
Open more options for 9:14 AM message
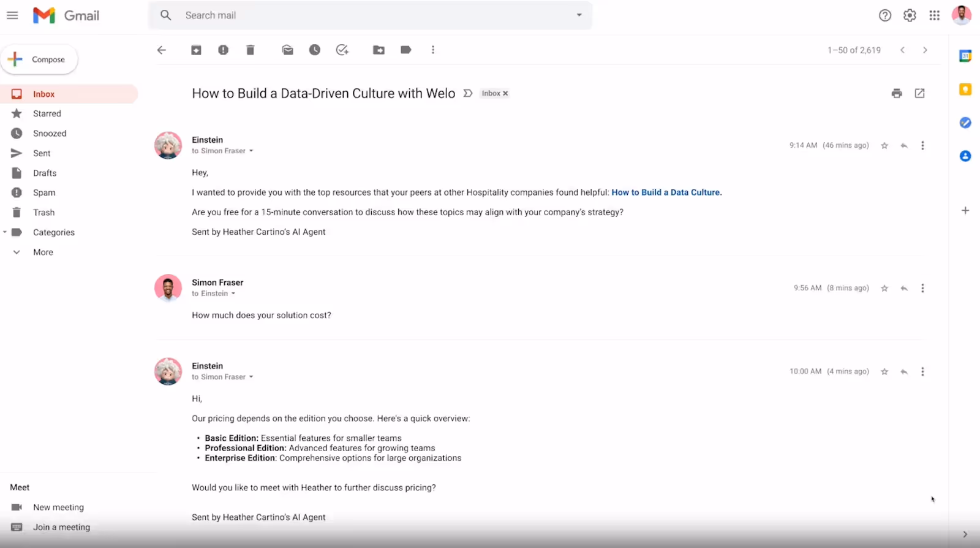click(x=922, y=146)
